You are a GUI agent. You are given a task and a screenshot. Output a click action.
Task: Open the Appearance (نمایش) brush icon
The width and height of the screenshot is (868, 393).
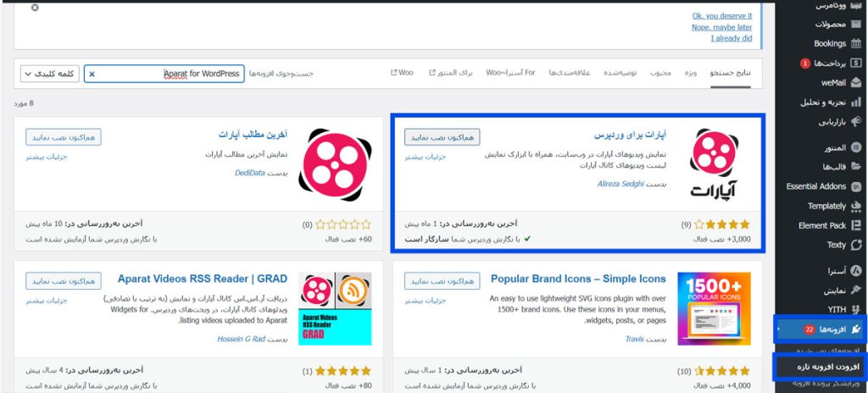click(x=855, y=291)
